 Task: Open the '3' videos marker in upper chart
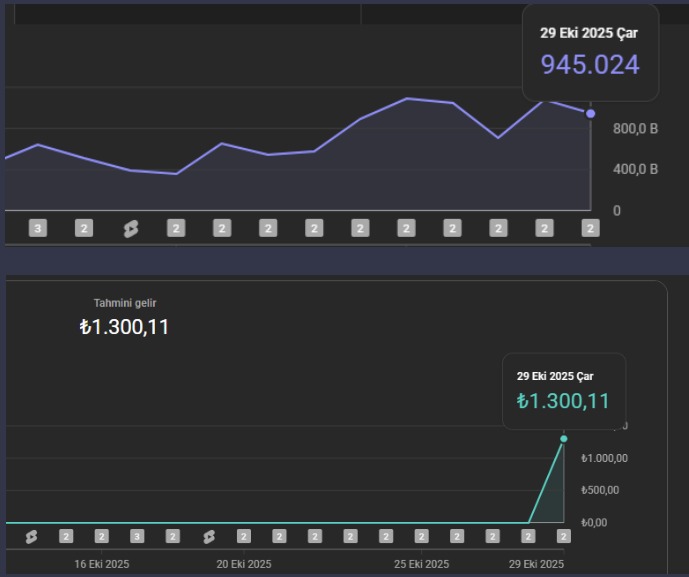point(38,229)
